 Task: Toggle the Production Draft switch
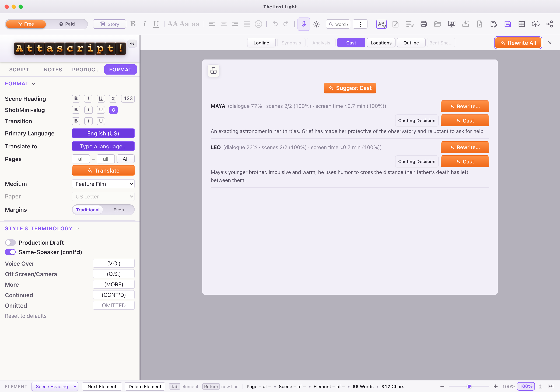(10, 243)
